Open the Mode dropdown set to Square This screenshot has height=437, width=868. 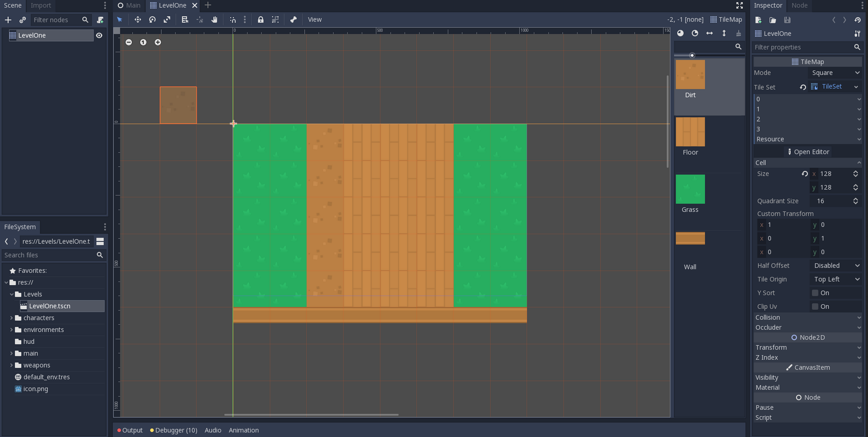click(x=835, y=73)
